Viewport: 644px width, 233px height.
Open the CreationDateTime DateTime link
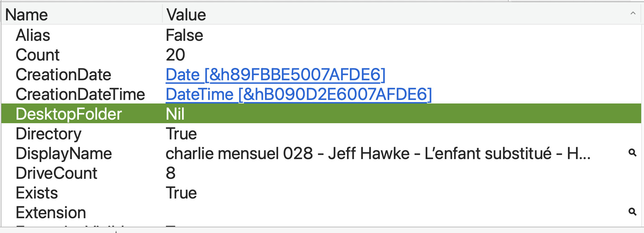click(298, 94)
